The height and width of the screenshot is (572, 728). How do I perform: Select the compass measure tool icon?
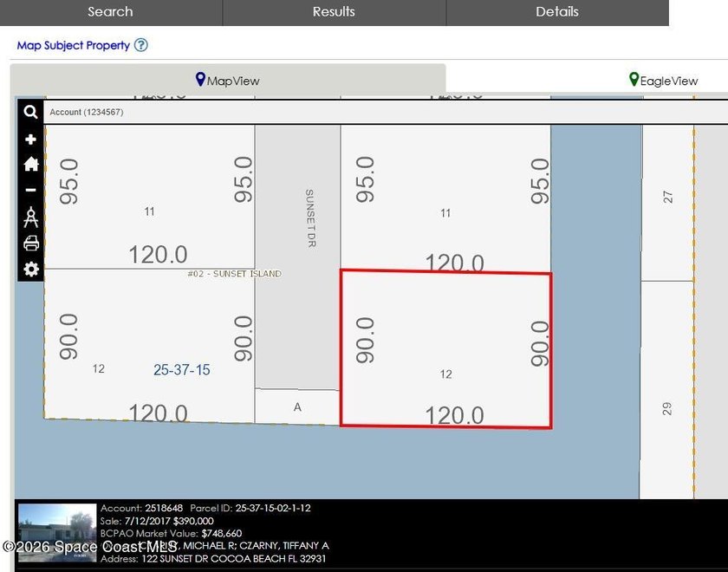[x=30, y=217]
